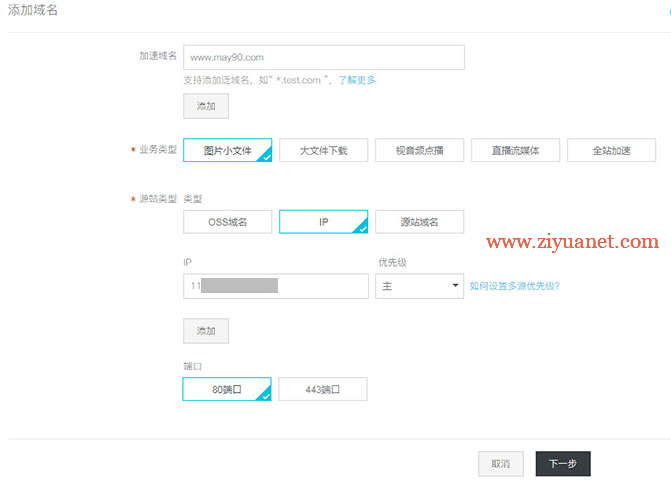Select 大文件下载 business type
Image resolution: width=671 pixels, height=485 pixels.
(x=324, y=150)
